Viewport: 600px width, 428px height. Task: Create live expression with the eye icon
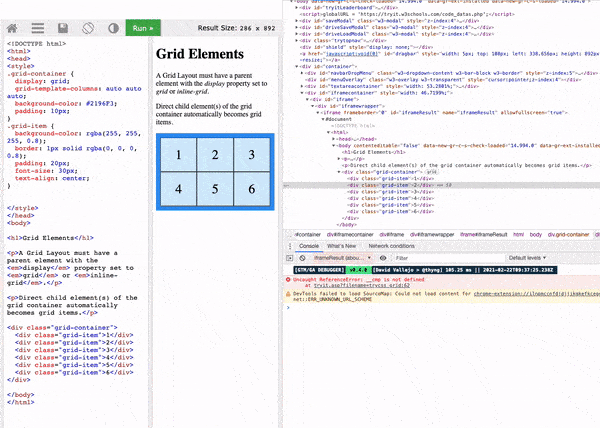coord(383,258)
